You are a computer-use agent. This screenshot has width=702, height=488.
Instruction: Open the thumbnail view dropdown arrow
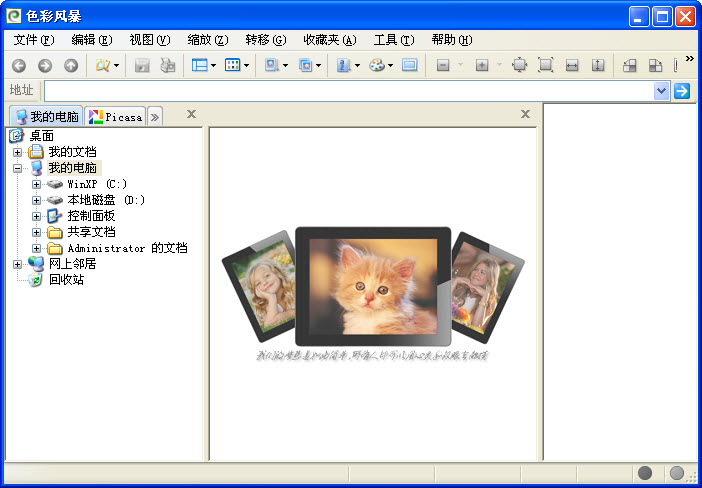pos(247,66)
